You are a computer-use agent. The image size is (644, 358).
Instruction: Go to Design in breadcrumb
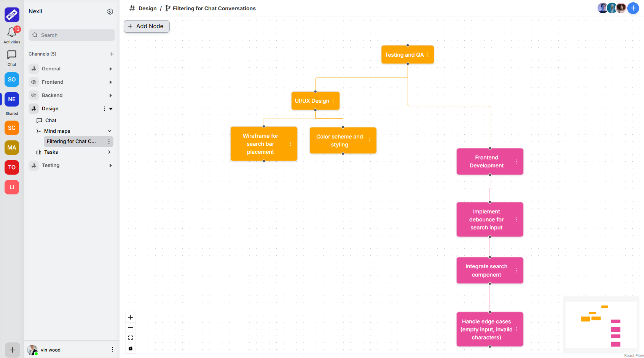(147, 8)
